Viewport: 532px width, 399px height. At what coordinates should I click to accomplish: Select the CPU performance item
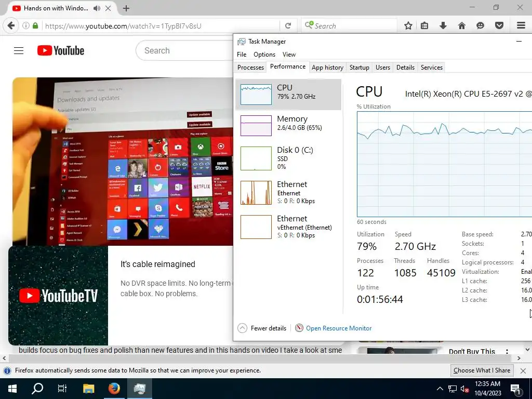coord(288,95)
